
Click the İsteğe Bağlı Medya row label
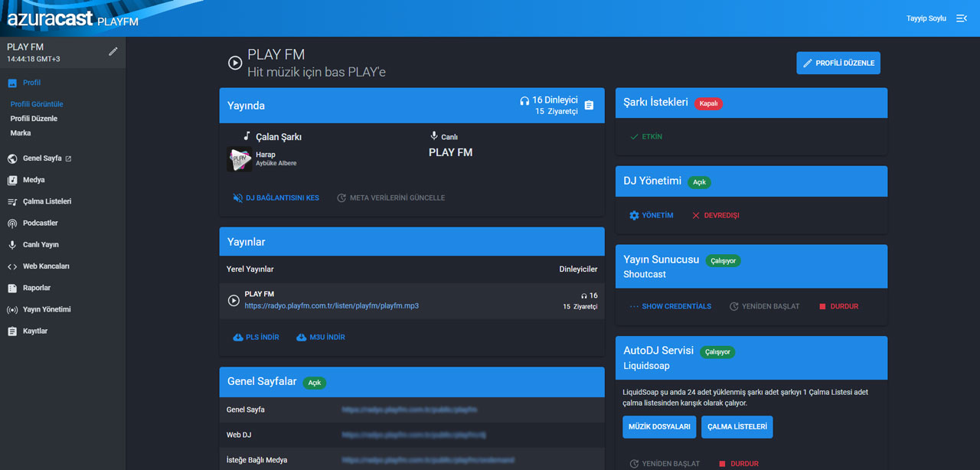coord(257,460)
